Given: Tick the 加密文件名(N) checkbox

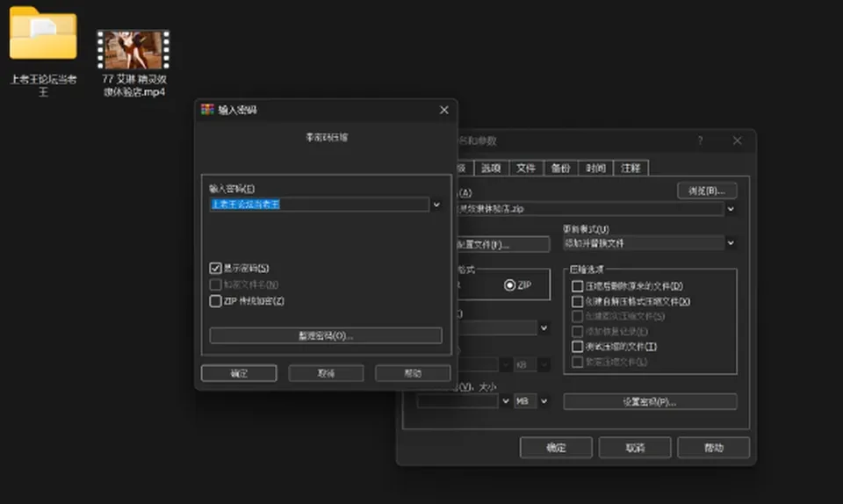Looking at the screenshot, I should click(216, 284).
